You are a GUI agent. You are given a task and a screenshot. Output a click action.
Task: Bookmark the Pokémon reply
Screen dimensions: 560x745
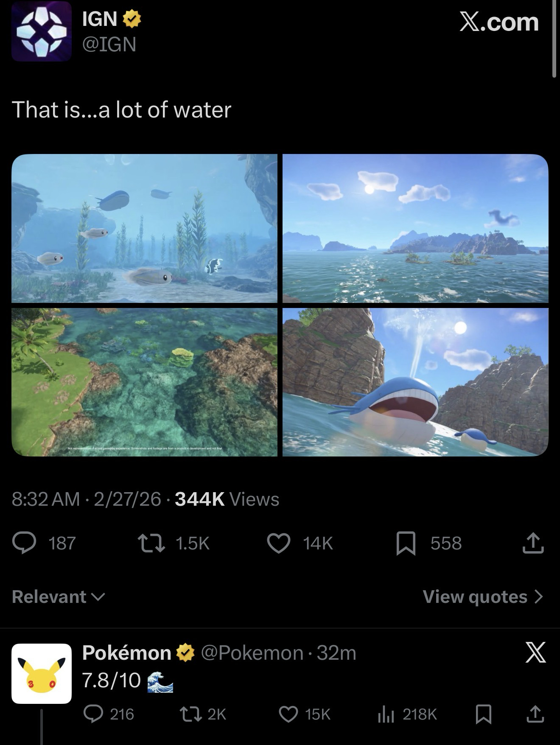[483, 714]
